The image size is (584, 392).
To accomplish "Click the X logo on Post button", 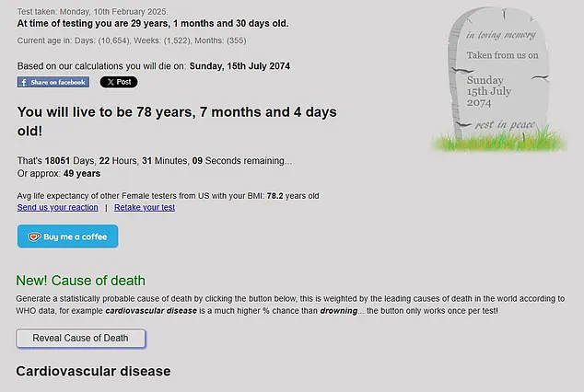I will [x=111, y=82].
